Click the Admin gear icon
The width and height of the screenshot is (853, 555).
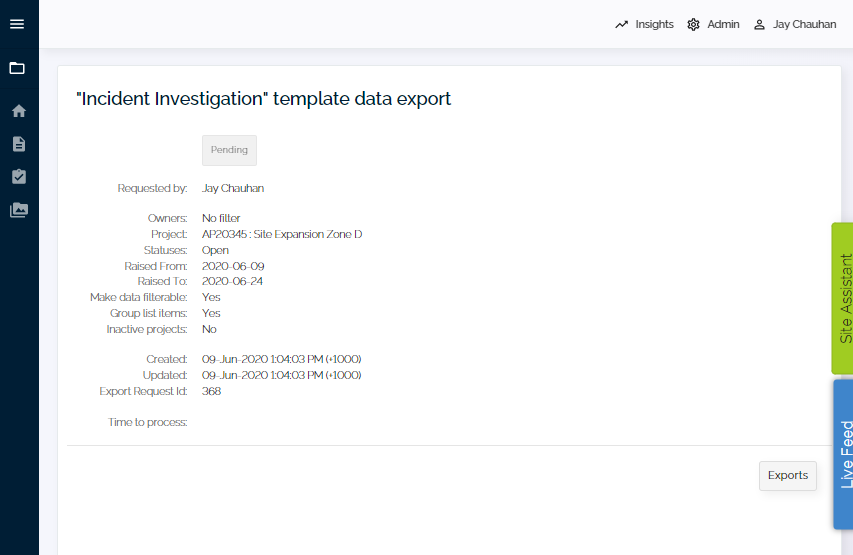click(x=693, y=24)
